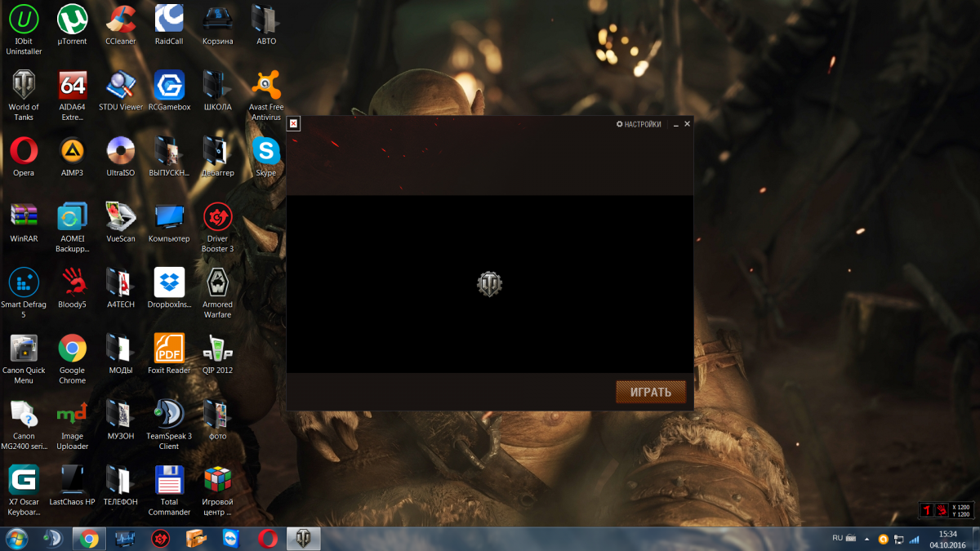Select the Foxit Reader desktop icon
Image resolution: width=980 pixels, height=551 pixels.
pyautogui.click(x=169, y=355)
